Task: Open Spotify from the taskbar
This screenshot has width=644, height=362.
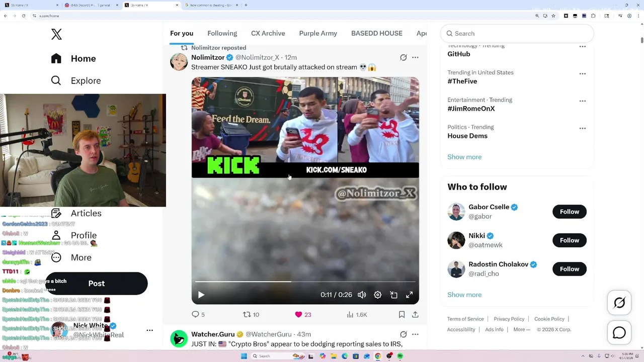Action: coord(400,356)
